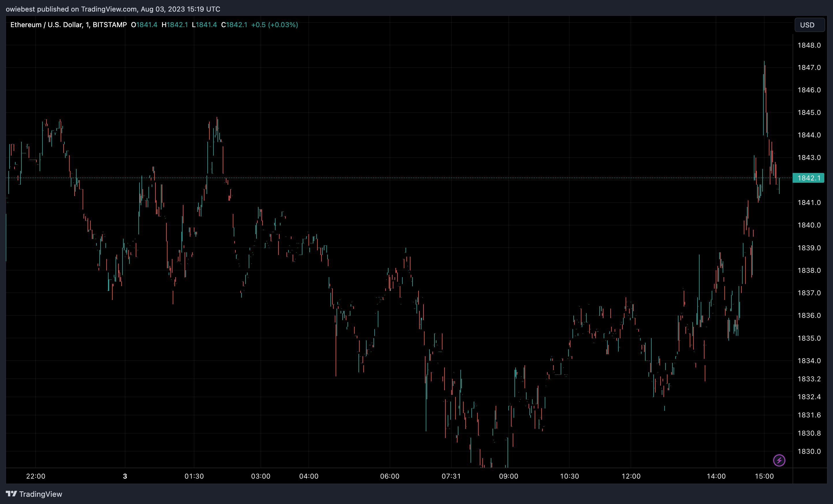The image size is (833, 504).
Task: Click the 1833.2 price axis label
Action: 809,379
